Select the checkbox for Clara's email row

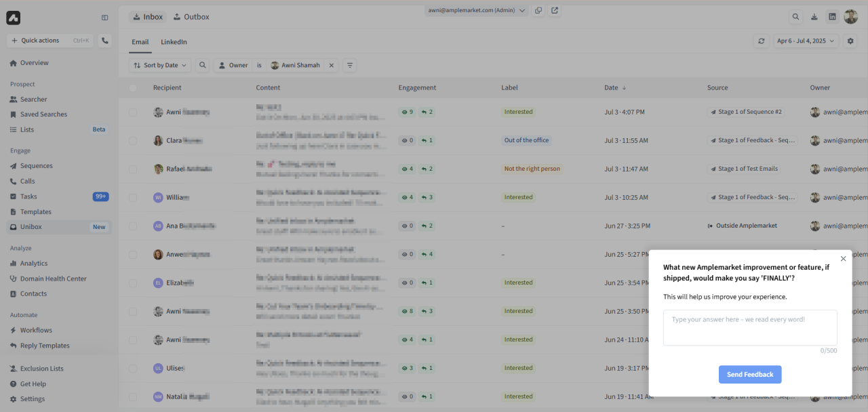click(x=133, y=140)
